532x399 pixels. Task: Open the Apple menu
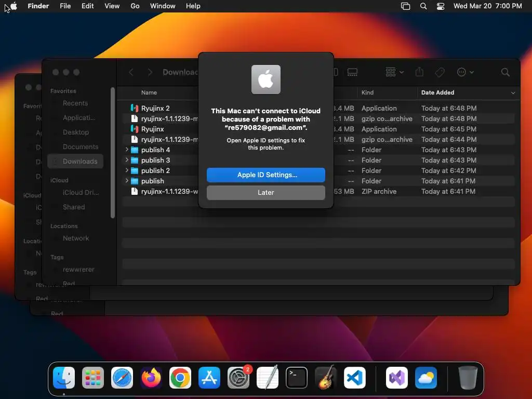point(14,6)
